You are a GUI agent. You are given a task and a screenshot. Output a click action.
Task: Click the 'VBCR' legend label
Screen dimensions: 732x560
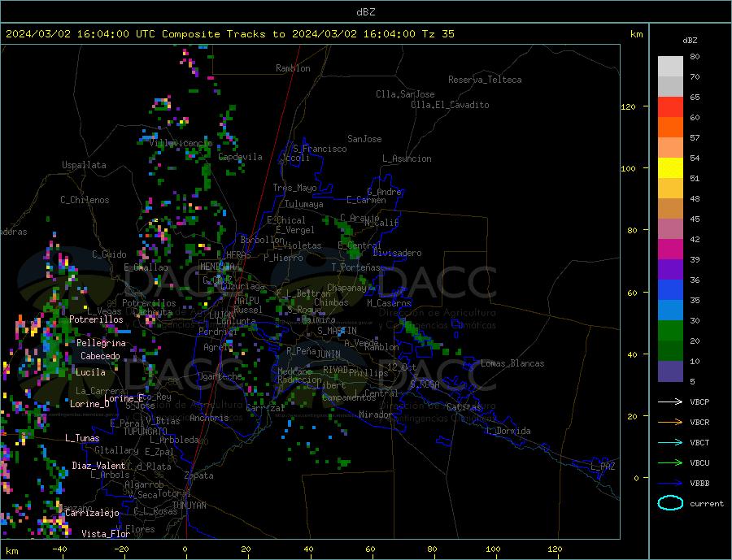pos(699,423)
